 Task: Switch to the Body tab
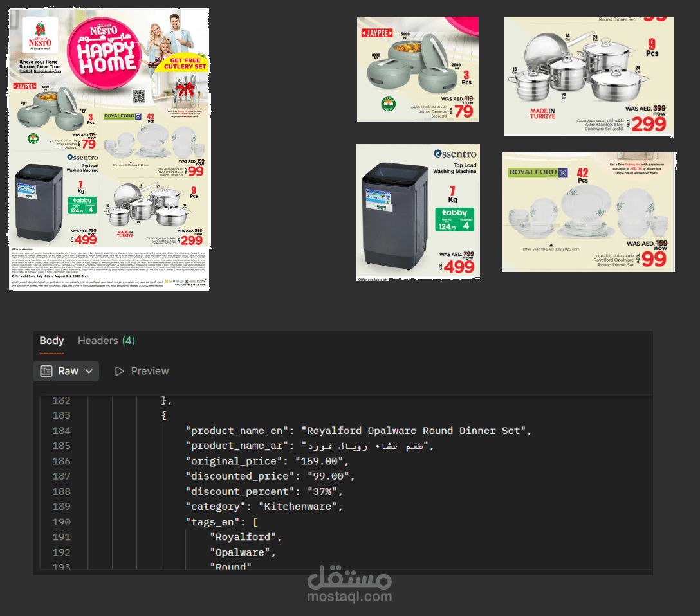pos(51,341)
